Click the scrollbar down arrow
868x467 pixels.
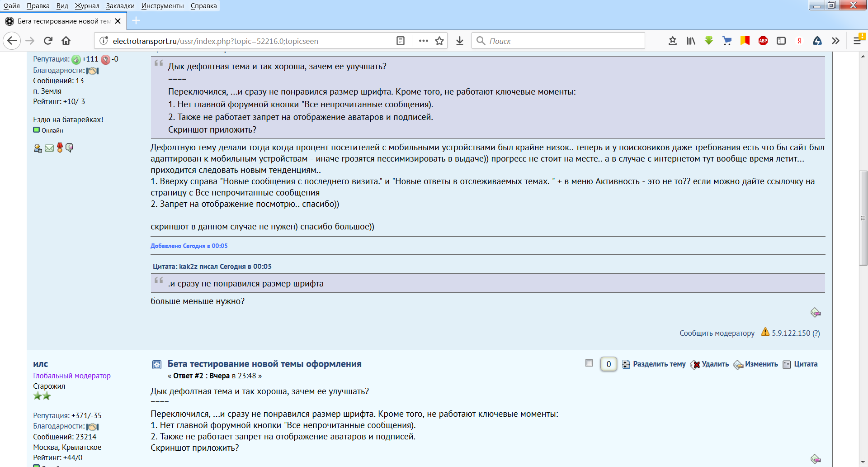pos(863,462)
